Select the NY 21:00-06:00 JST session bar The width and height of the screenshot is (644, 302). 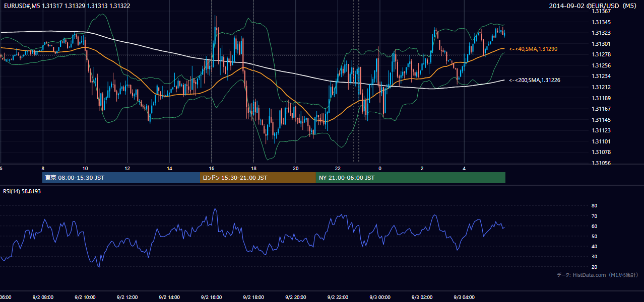pyautogui.click(x=411, y=178)
